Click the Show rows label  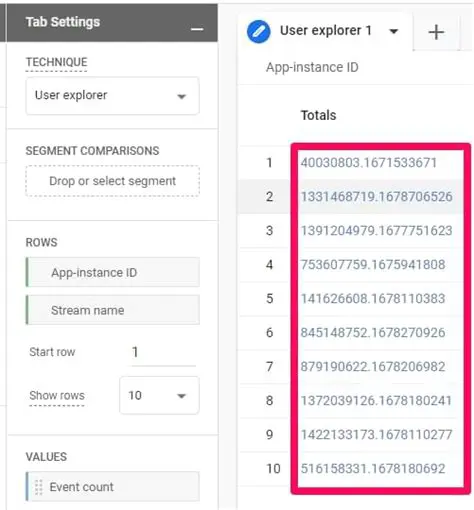(x=57, y=395)
